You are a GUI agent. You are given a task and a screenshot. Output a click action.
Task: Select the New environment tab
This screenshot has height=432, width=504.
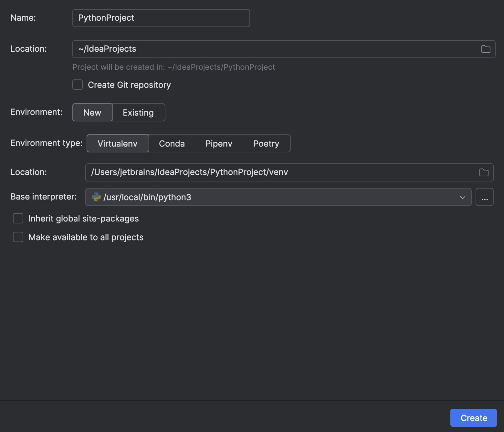pyautogui.click(x=92, y=112)
